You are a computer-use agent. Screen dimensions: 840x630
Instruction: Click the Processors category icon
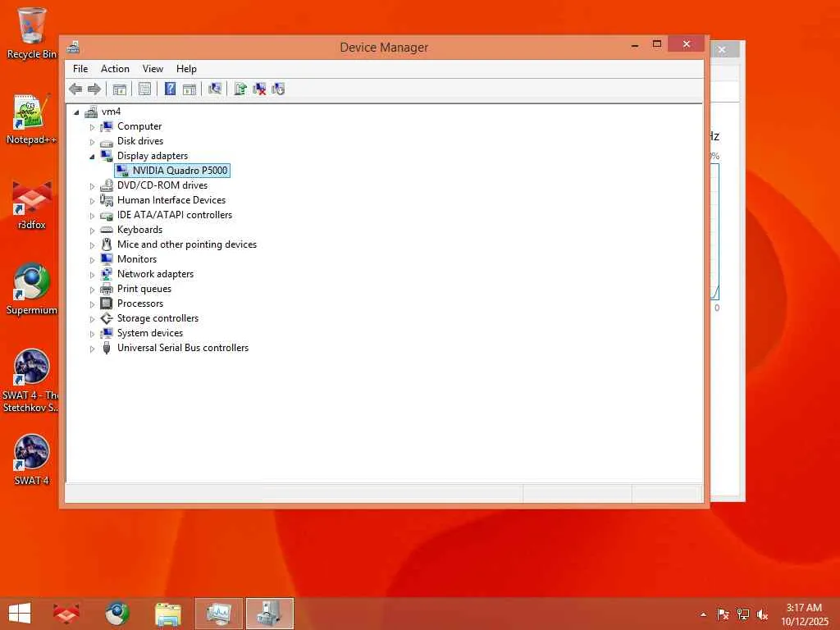click(107, 304)
